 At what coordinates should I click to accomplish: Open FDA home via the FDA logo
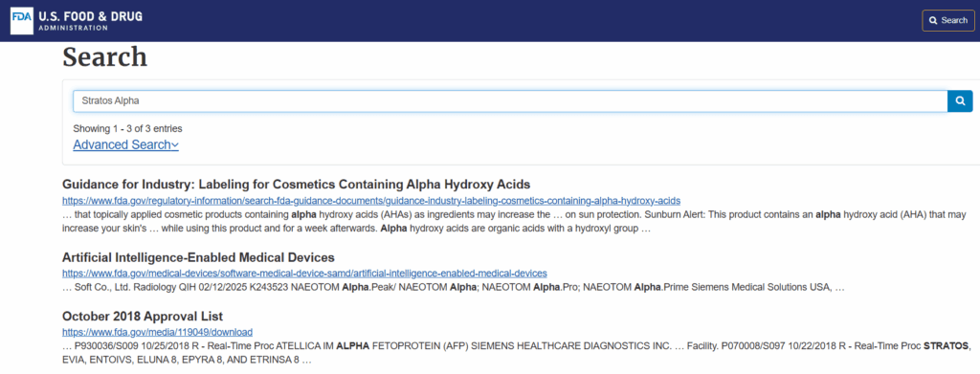(22, 20)
